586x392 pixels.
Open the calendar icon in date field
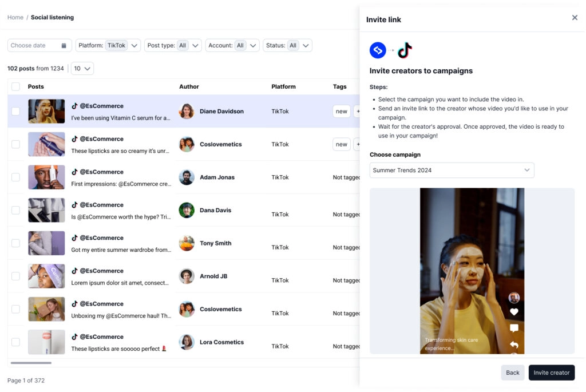(64, 46)
